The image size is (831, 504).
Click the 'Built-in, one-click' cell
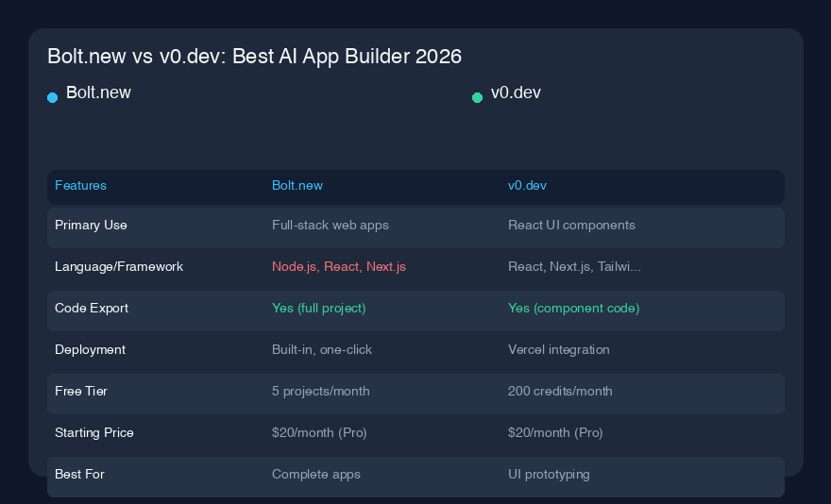tap(322, 350)
